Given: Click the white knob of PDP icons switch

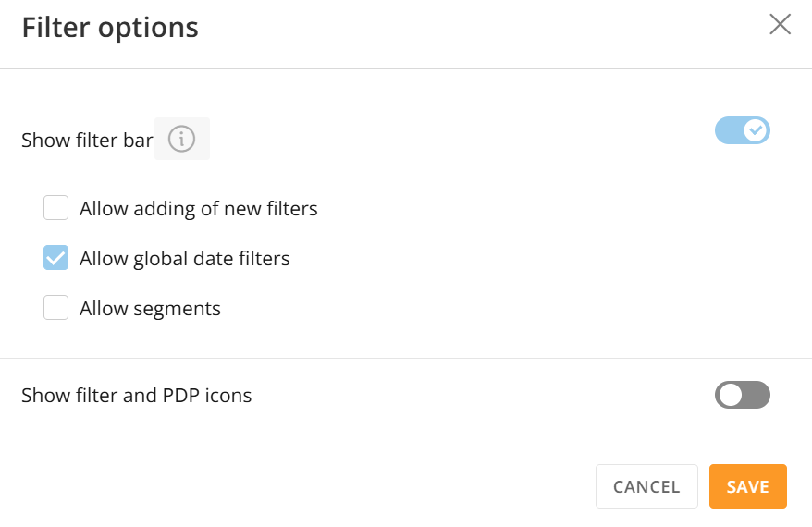Looking at the screenshot, I should tap(731, 395).
